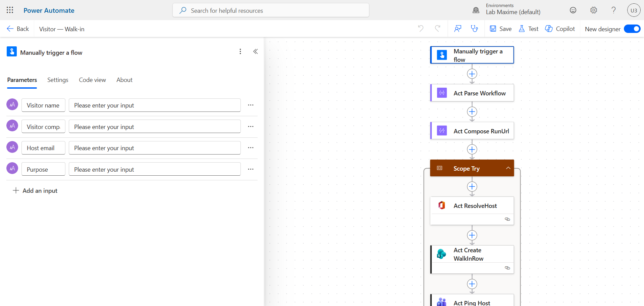Insert a step after Act Create WalkInRow
The height and width of the screenshot is (306, 644).
pos(472,284)
